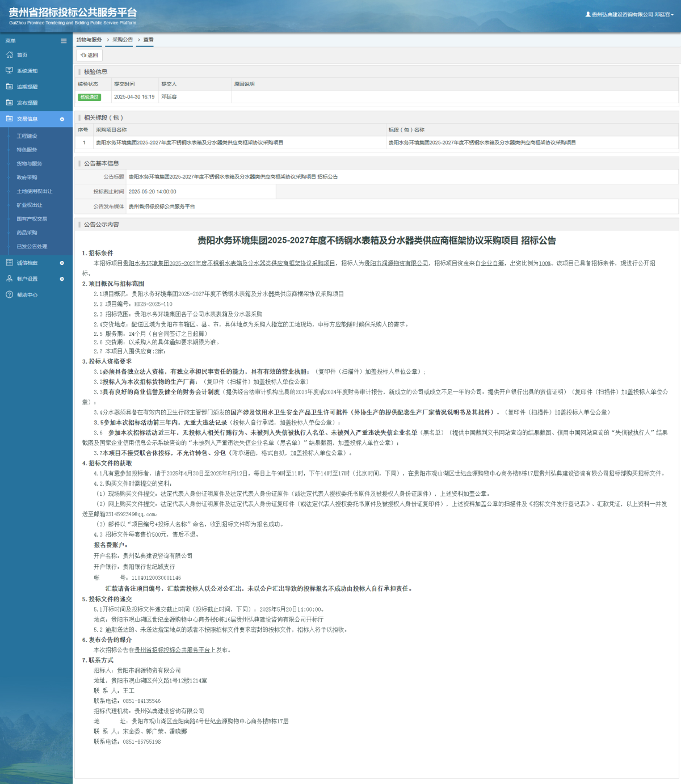
Task: Click the 发布提醒 sidebar icon
Action: click(9, 103)
